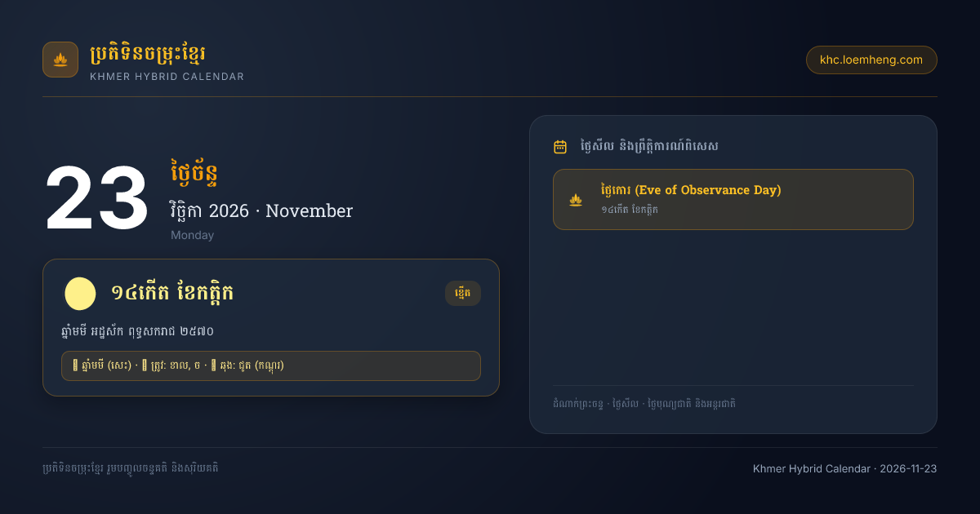Viewport: 980px width, 514px height.
Task: Click the KHMER HYBRID CALENDAR subtitle
Action: coord(167,77)
